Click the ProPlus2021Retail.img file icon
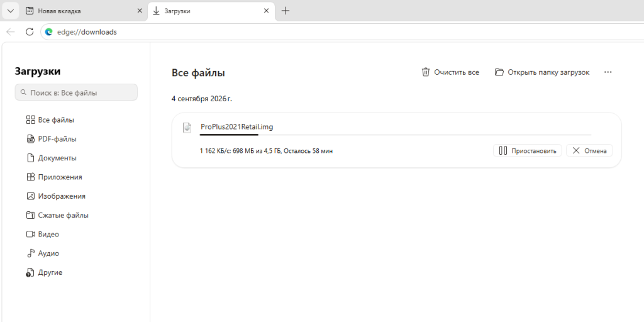The image size is (644, 322). (187, 128)
